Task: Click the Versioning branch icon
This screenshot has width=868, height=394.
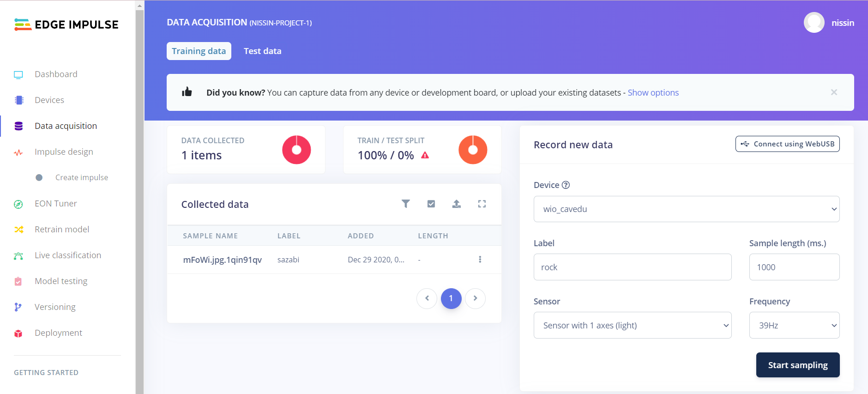Action: [18, 307]
